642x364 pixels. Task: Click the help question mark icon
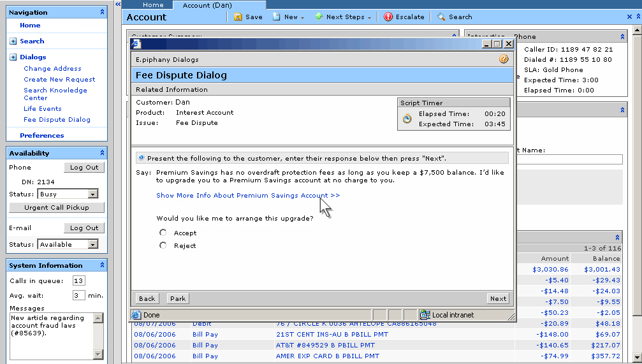pyautogui.click(x=504, y=59)
